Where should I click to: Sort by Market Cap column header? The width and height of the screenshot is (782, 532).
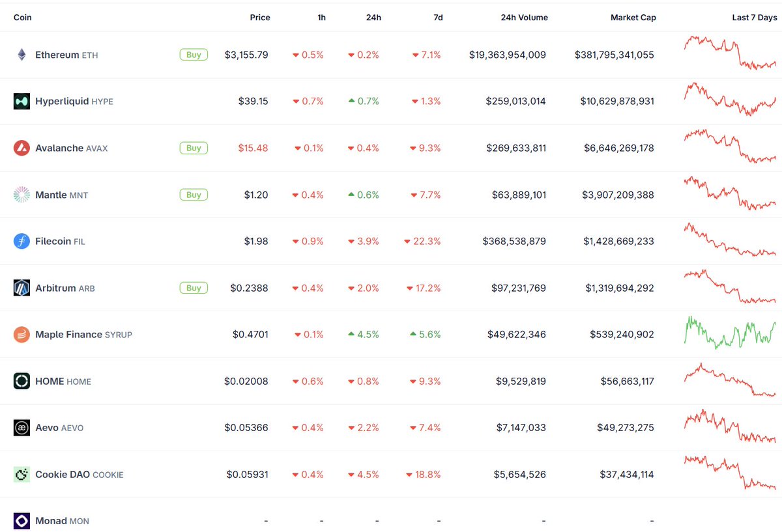pos(633,18)
